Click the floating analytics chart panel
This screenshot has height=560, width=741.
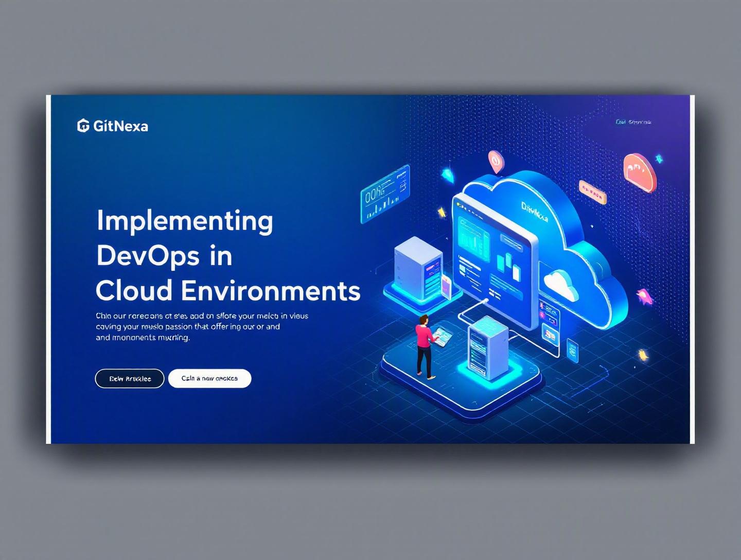[x=385, y=194]
